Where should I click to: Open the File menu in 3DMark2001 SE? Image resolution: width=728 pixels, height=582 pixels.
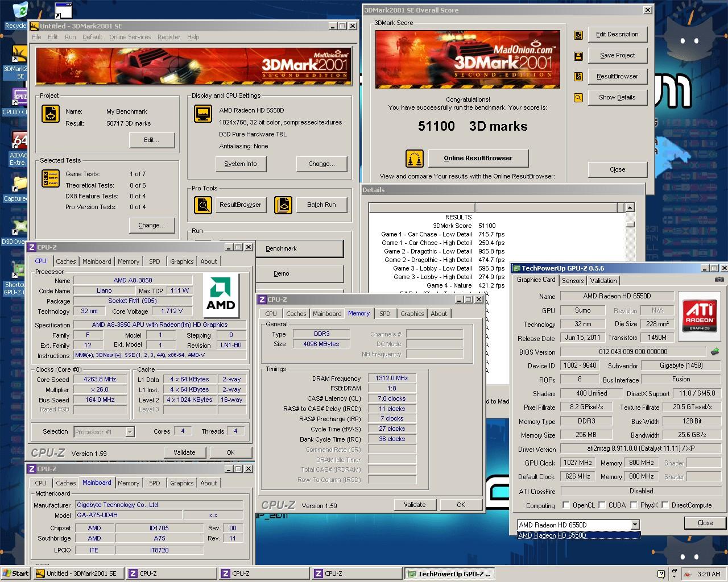(36, 37)
